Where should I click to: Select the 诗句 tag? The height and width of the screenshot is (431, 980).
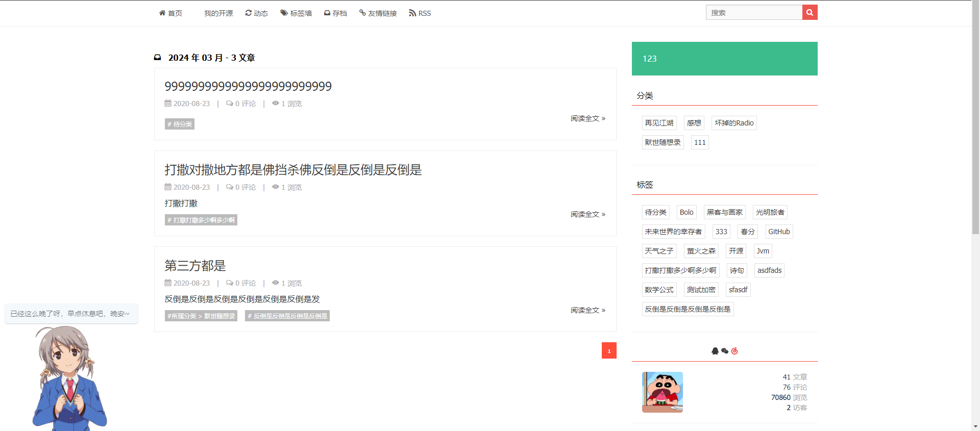[737, 270]
